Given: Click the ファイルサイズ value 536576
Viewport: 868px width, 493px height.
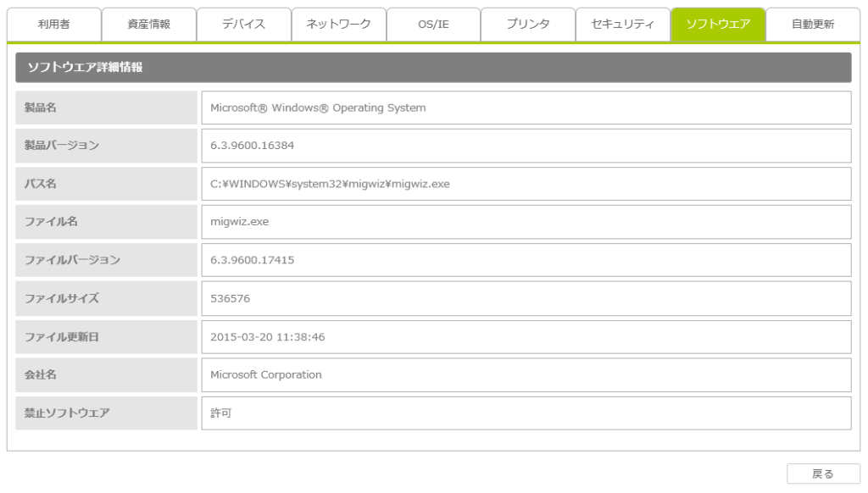Looking at the screenshot, I should point(526,298).
